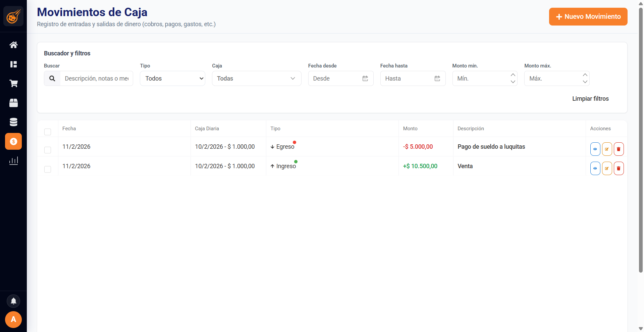Expand the Caja dropdown showing Todas
The image size is (644, 332).
tap(256, 79)
